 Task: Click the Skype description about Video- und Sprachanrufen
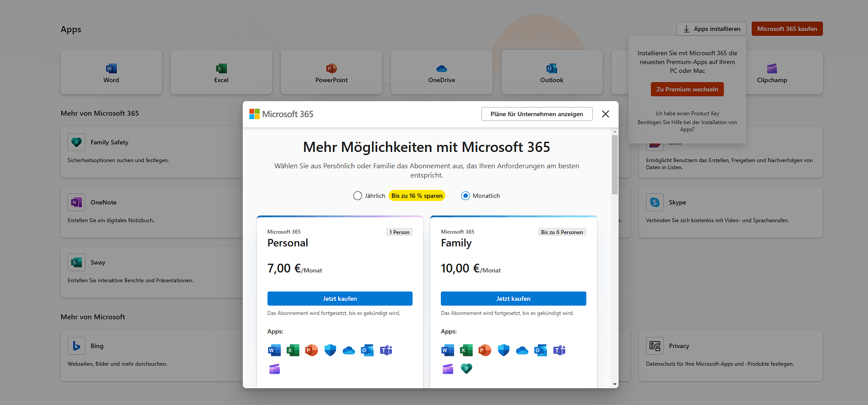pyautogui.click(x=717, y=220)
